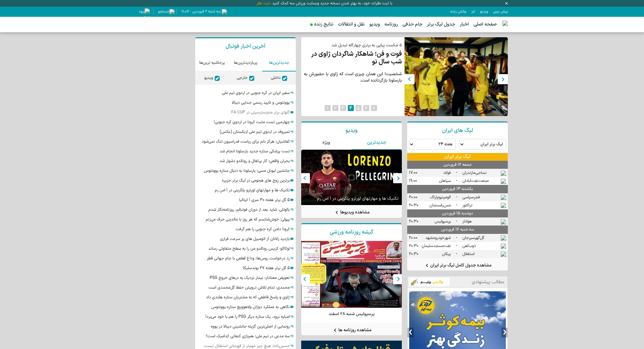This screenshot has height=349, width=644.
Task: Click مشاهده ویدیوها link
Action: 353,212
